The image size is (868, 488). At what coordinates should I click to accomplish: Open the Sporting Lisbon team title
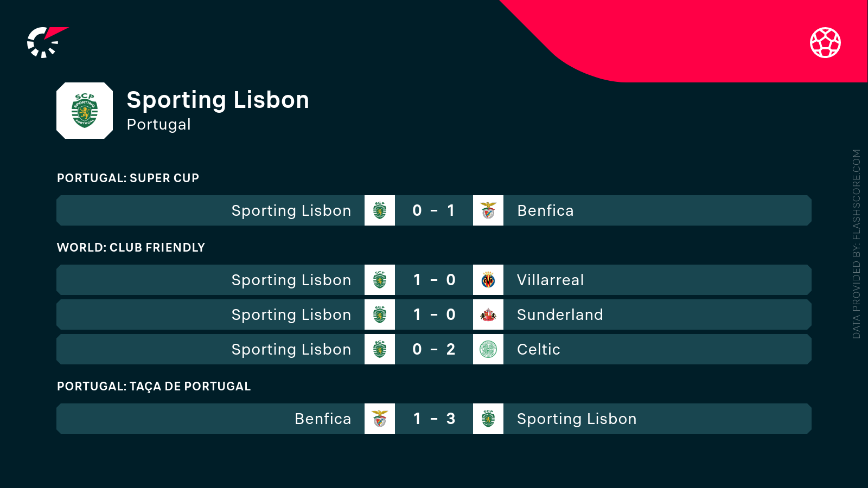tap(218, 100)
